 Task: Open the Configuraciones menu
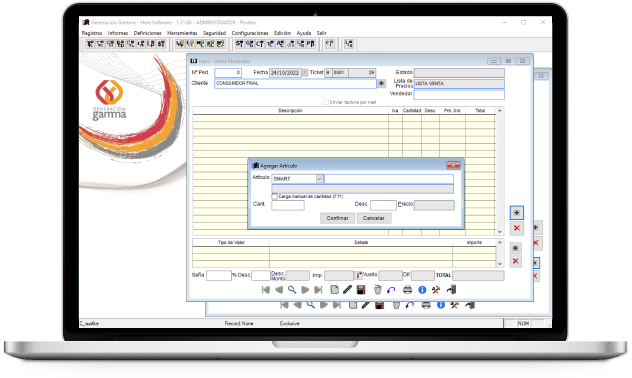(x=250, y=33)
